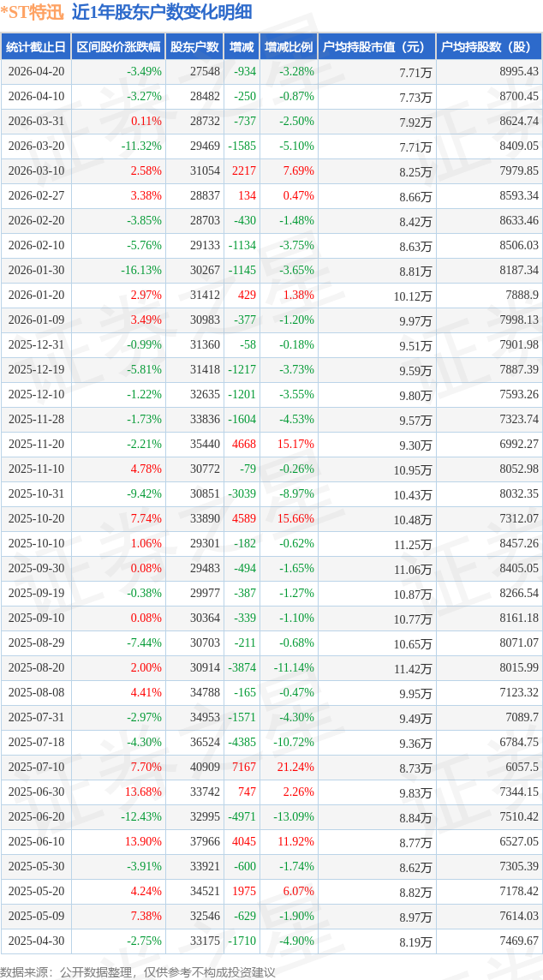Click the 统计截止日 column header

coord(36,47)
